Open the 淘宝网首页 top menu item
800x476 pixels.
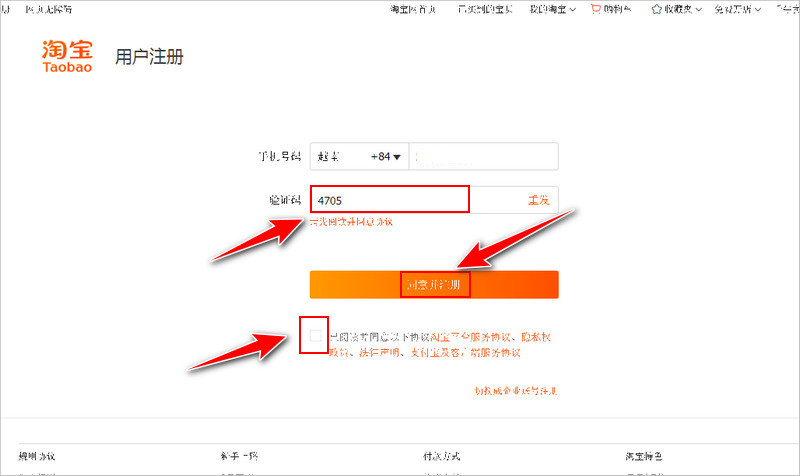412,9
